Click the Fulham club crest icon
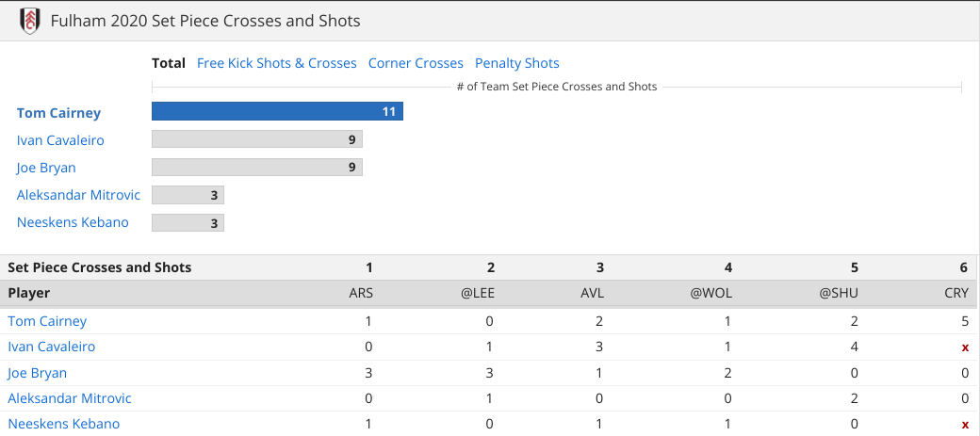 tap(29, 21)
